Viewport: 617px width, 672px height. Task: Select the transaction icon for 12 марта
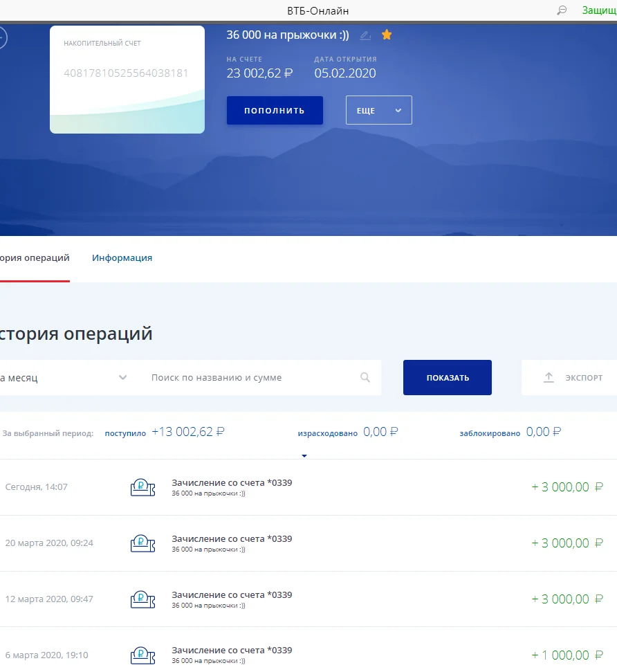(x=142, y=599)
